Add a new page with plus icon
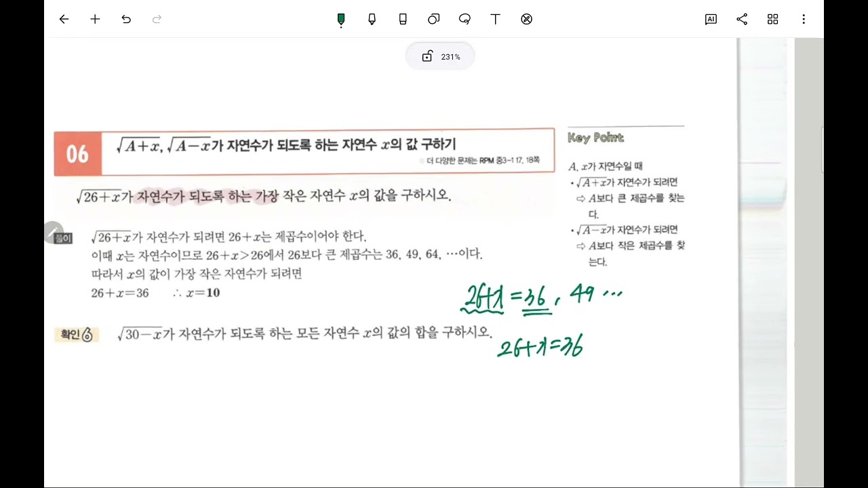Screen dimensions: 868x488 95,19
